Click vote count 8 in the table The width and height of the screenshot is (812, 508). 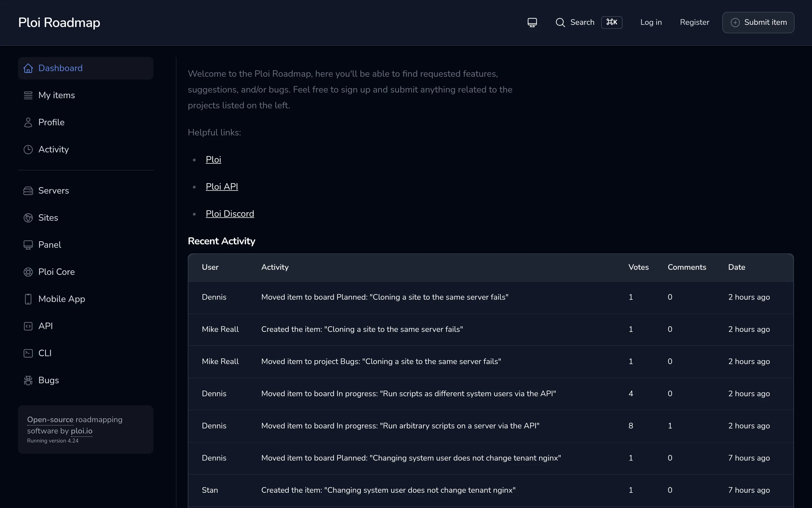630,426
